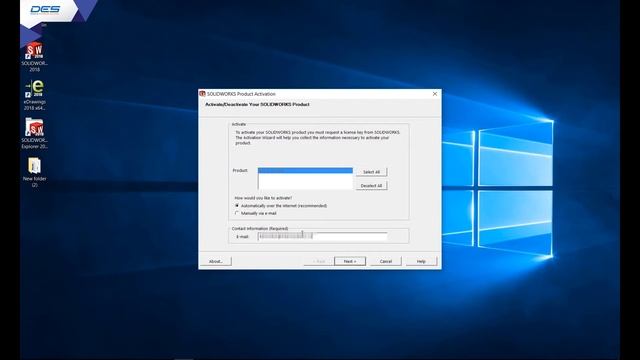Open the New folder (2) desktop icon

point(34,172)
